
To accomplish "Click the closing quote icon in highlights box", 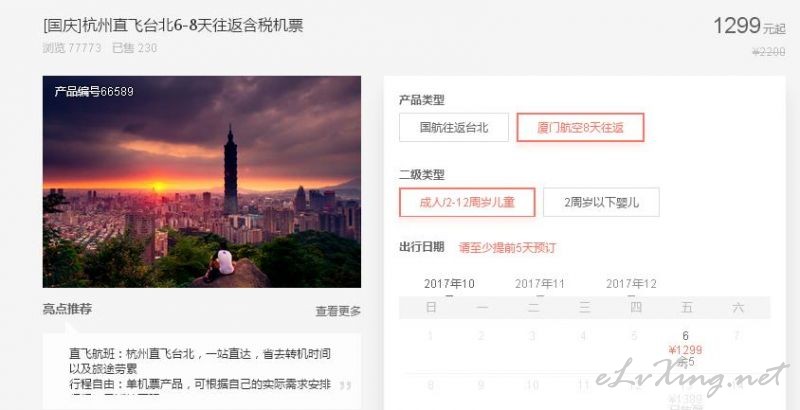I will coord(345,385).
